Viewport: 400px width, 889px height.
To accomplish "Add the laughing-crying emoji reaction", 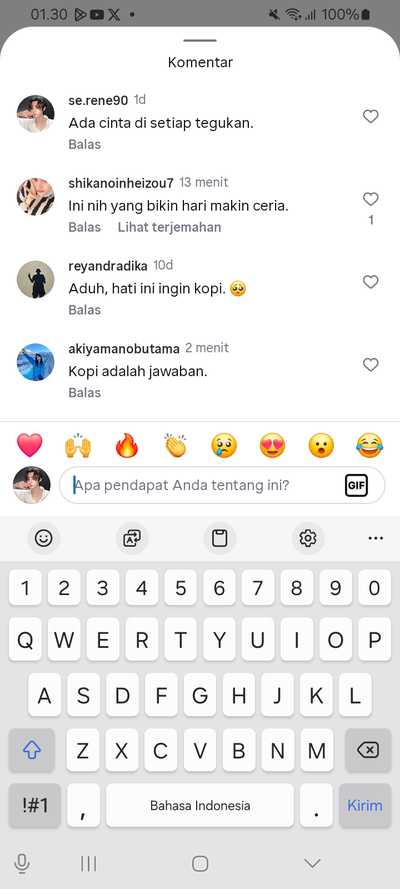I will 370,445.
